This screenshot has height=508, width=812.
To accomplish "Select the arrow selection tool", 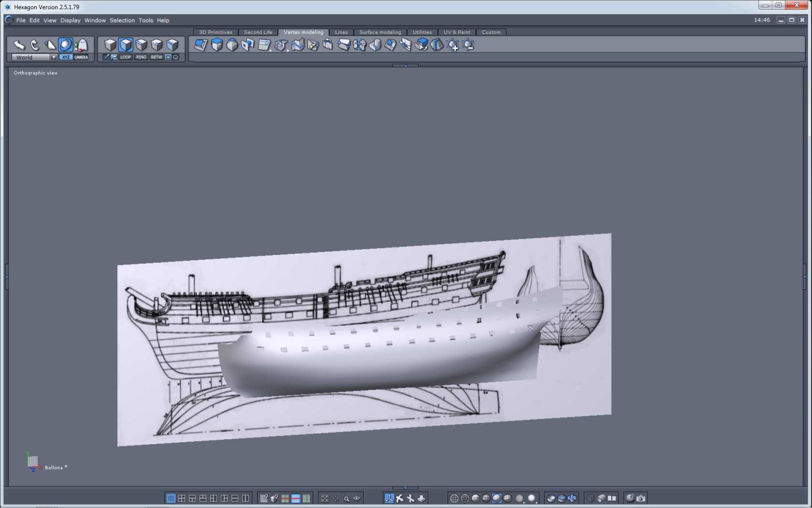I will click(x=19, y=45).
